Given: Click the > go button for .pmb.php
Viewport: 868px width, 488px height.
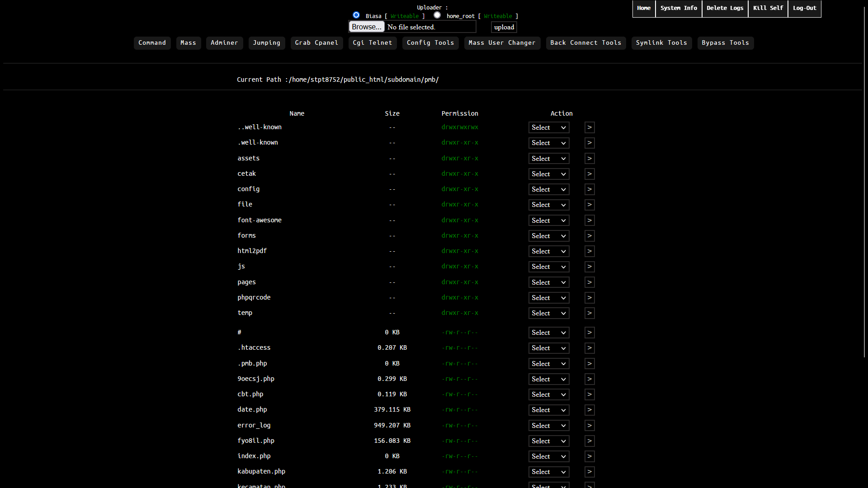Looking at the screenshot, I should pos(590,364).
